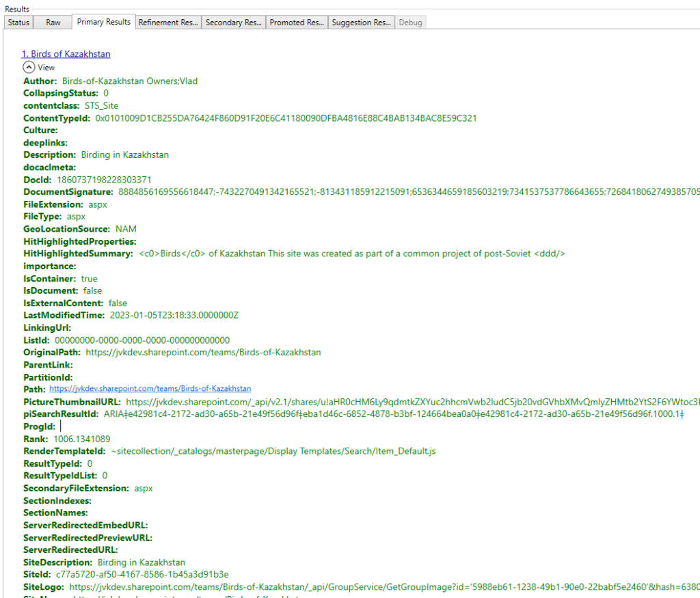Click the OriginalPath URL value
The height and width of the screenshot is (598, 700).
coord(203,352)
